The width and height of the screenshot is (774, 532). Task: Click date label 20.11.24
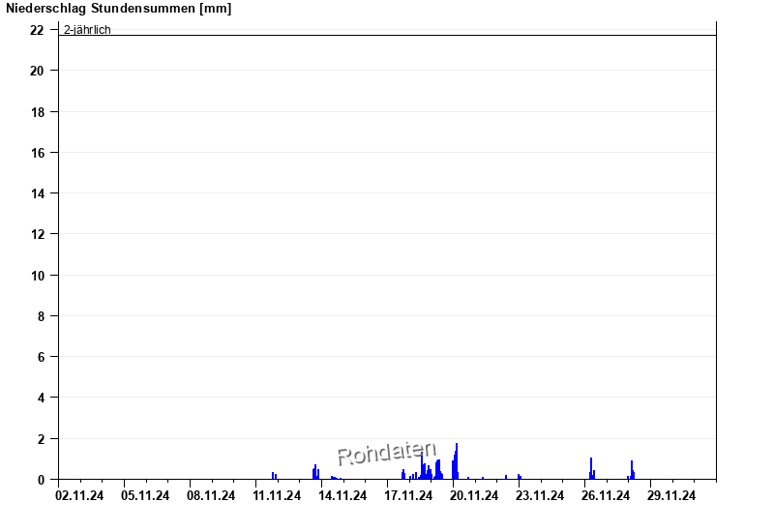point(474,495)
